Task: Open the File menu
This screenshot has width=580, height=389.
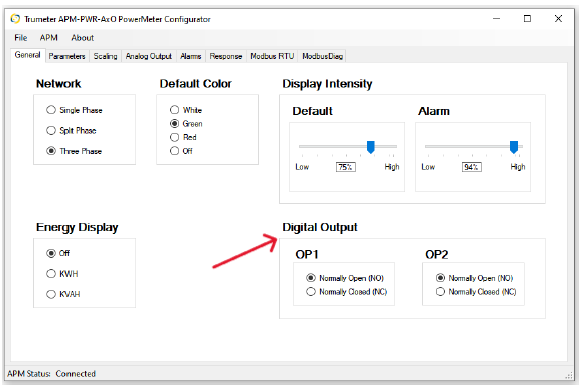Action: click(x=21, y=38)
